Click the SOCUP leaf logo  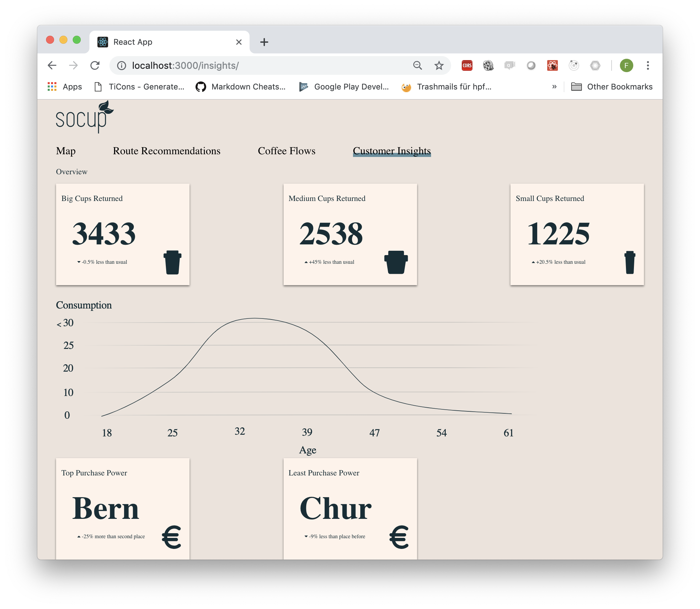click(84, 117)
